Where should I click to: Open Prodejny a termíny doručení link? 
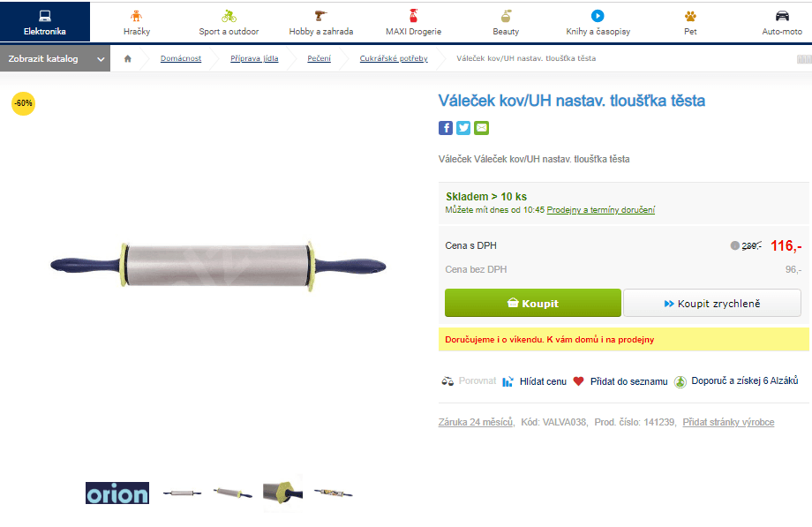[601, 210]
